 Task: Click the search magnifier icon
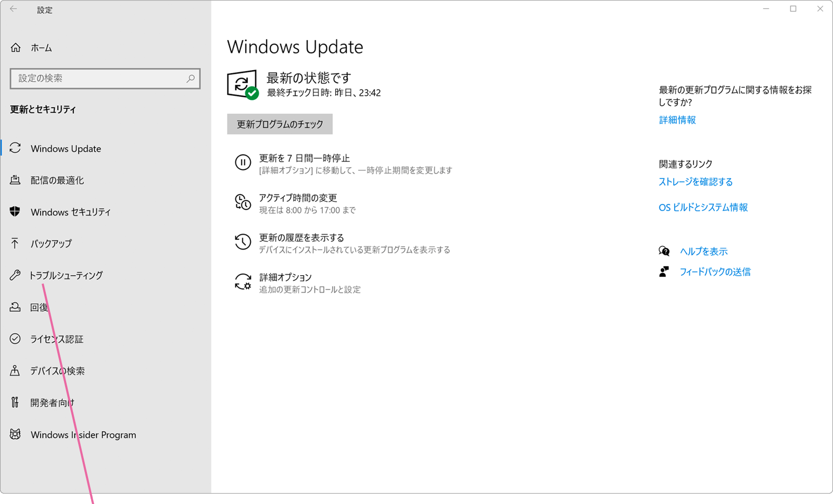(191, 79)
